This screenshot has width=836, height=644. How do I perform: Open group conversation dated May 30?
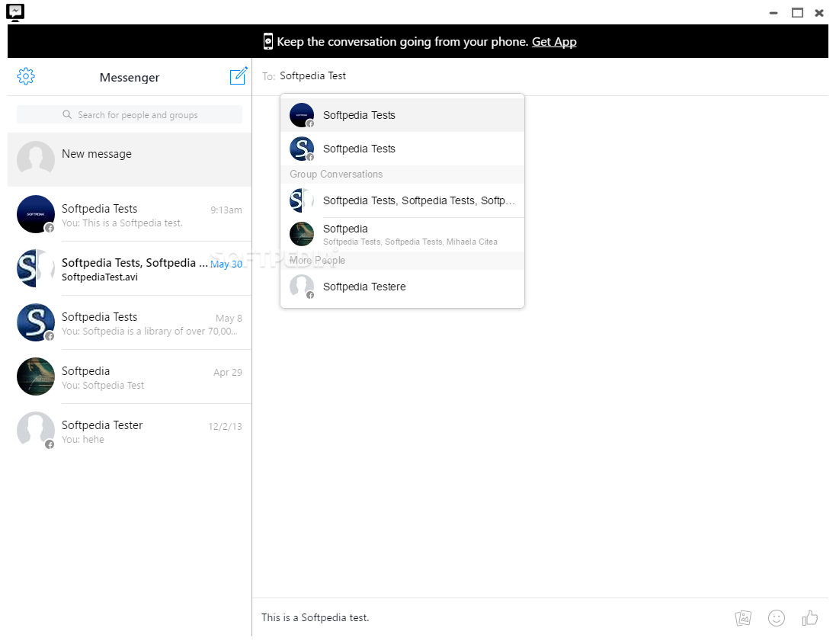[130, 269]
